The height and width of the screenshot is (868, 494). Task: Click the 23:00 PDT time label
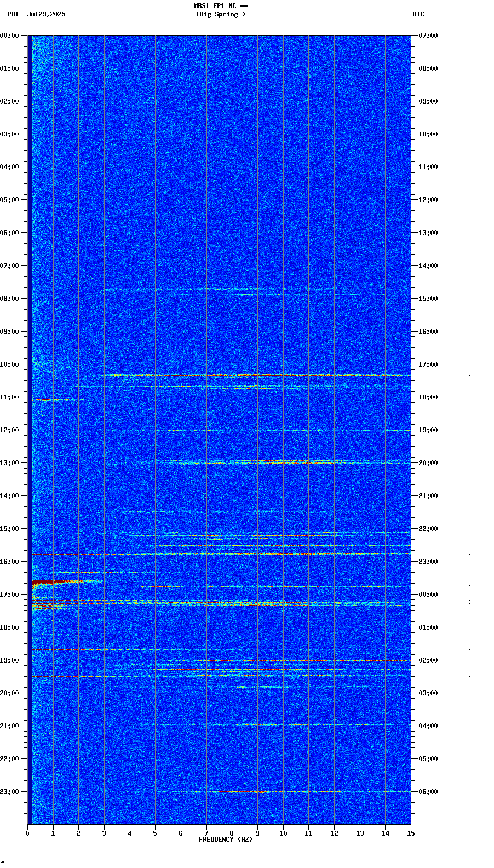coord(9,792)
